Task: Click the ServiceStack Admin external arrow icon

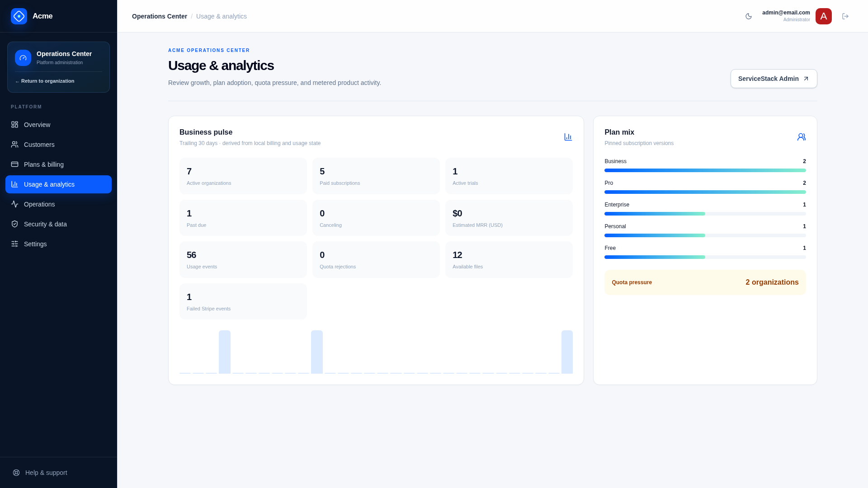Action: click(x=806, y=79)
